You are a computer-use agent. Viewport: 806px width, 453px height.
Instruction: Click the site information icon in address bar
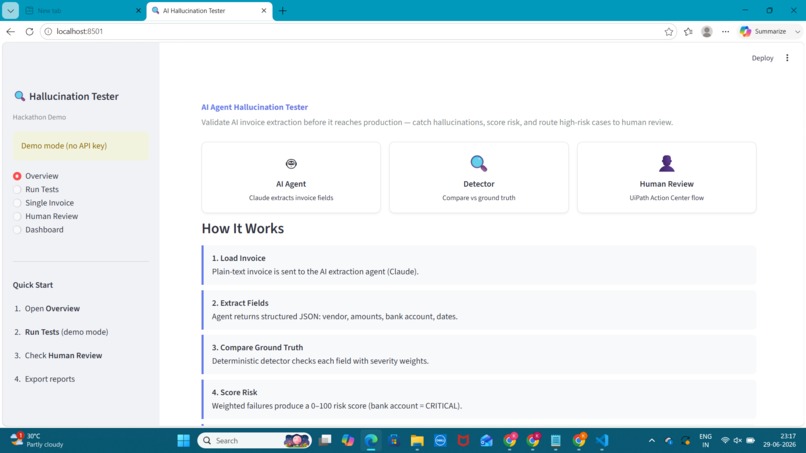pos(48,31)
